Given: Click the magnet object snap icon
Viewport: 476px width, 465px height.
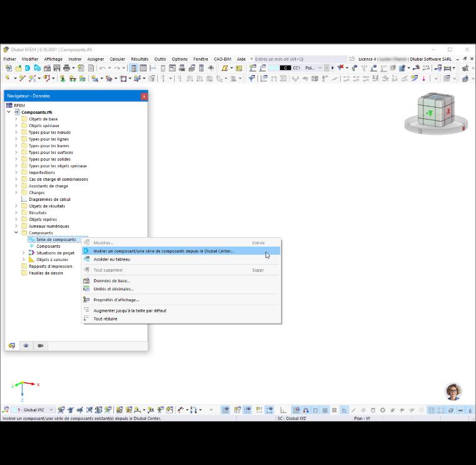Looking at the screenshot, I should click(x=306, y=411).
